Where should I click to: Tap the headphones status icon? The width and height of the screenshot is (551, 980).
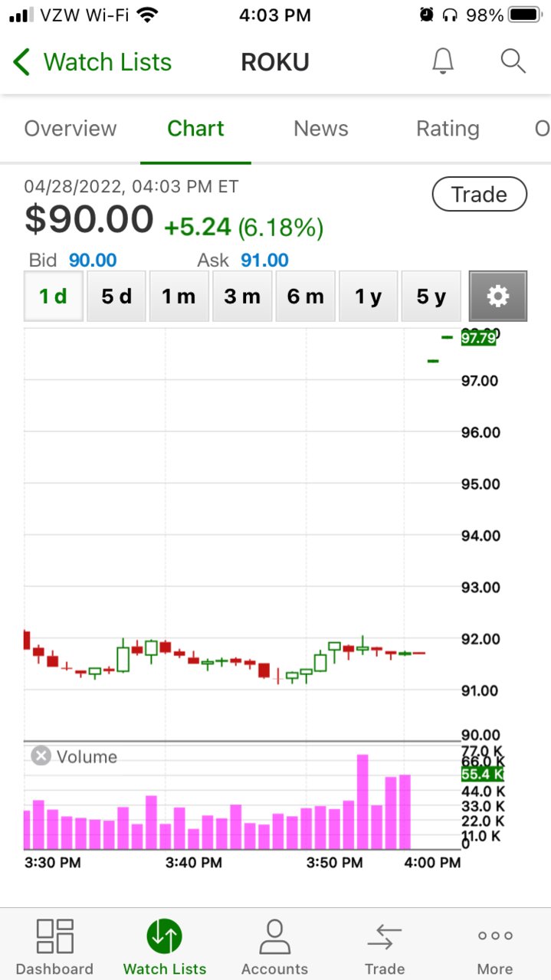pos(450,15)
